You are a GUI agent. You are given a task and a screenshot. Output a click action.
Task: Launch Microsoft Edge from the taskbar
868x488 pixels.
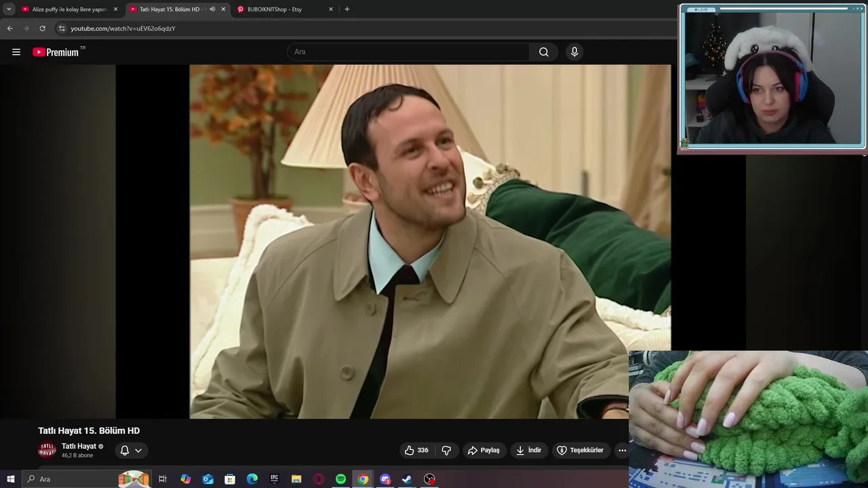(x=252, y=479)
